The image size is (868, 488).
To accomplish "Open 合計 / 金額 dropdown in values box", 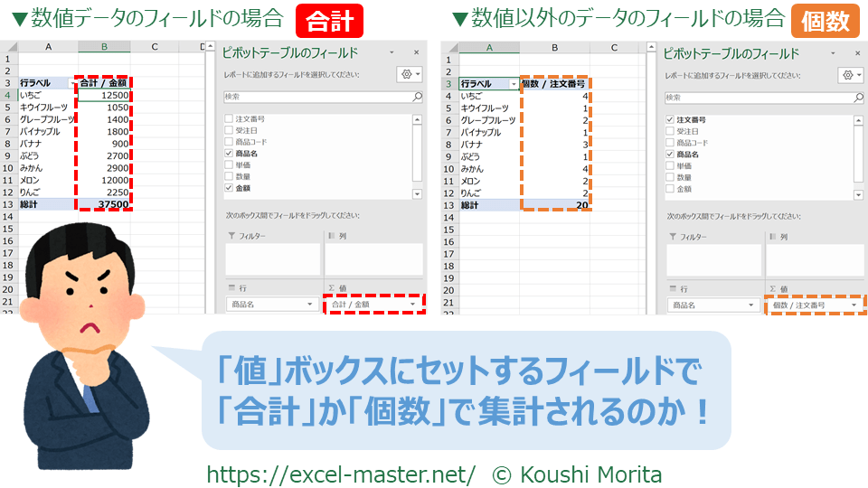I will point(414,305).
